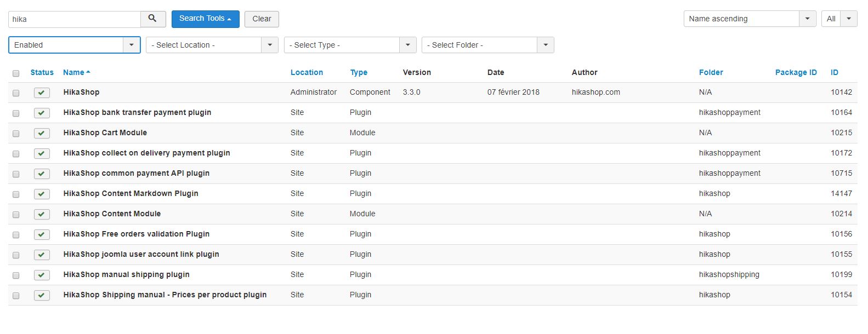Expand the Select Type filter dropdown
Viewport: 868px width, 334px height.
click(x=350, y=45)
